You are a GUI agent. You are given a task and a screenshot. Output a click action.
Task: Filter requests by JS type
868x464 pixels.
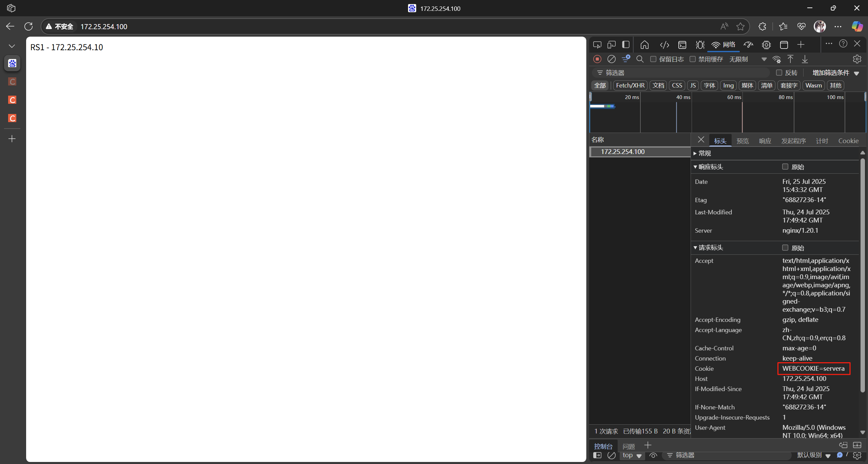pos(693,85)
